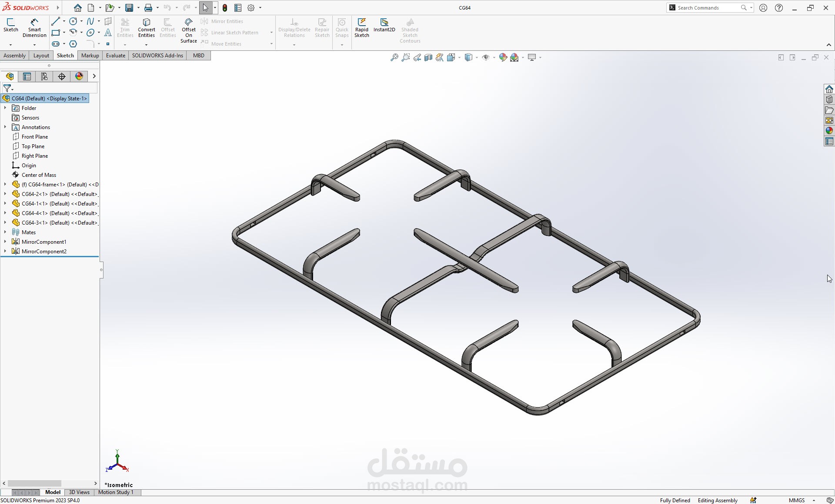Open the Design Library in the task pane
This screenshot has width=835, height=504.
829,99
